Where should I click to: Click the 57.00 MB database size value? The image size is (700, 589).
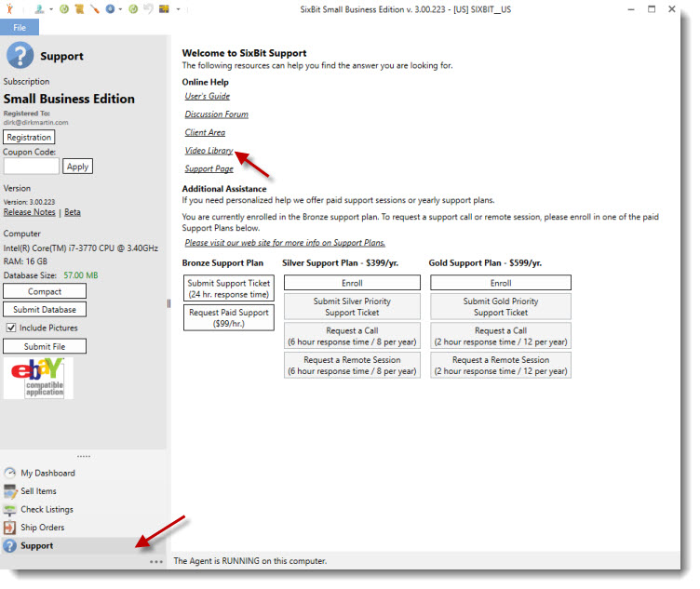pyautogui.click(x=80, y=275)
